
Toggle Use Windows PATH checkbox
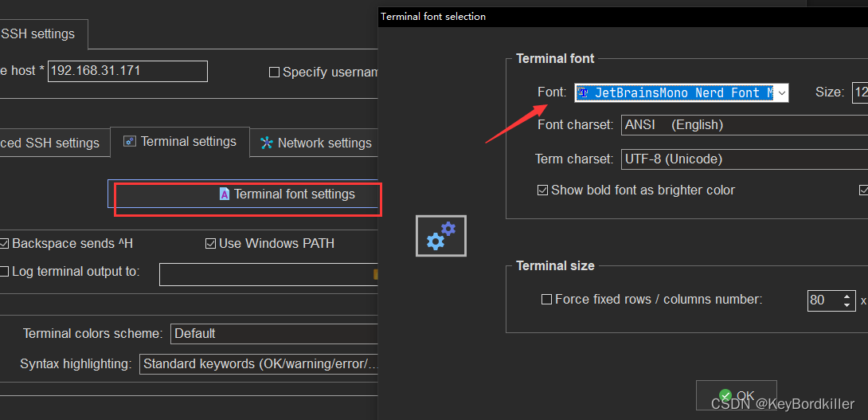pos(210,243)
